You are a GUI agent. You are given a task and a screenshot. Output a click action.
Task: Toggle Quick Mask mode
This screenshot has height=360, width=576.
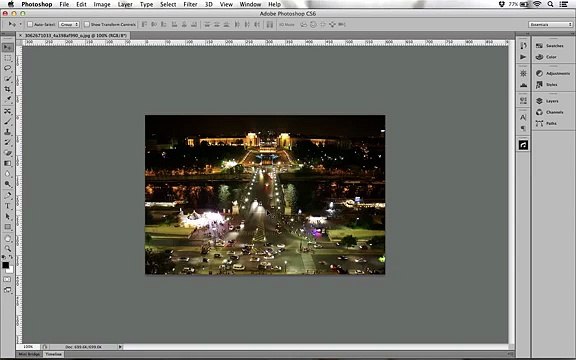7,280
